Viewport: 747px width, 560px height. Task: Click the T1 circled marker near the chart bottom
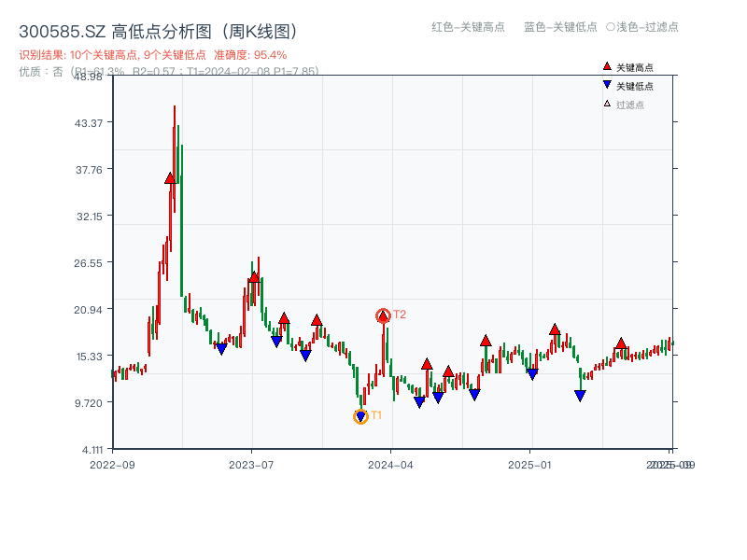click(x=360, y=414)
